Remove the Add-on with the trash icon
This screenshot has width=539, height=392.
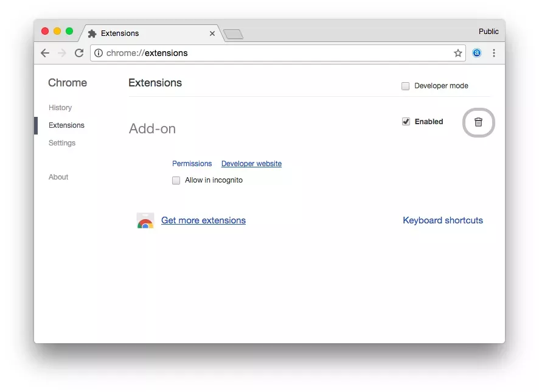pos(478,122)
